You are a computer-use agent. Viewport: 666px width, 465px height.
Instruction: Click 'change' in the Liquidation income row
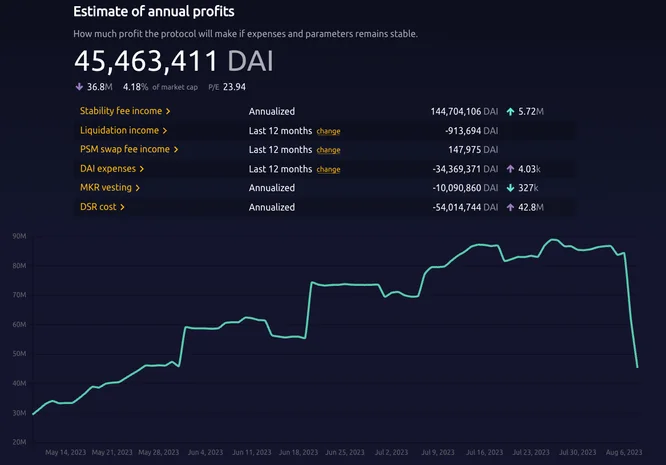point(328,131)
